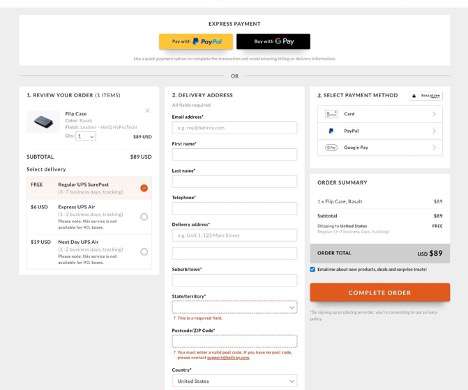Click the First name field
Image resolution: width=468 pixels, height=390 pixels.
coord(234,155)
